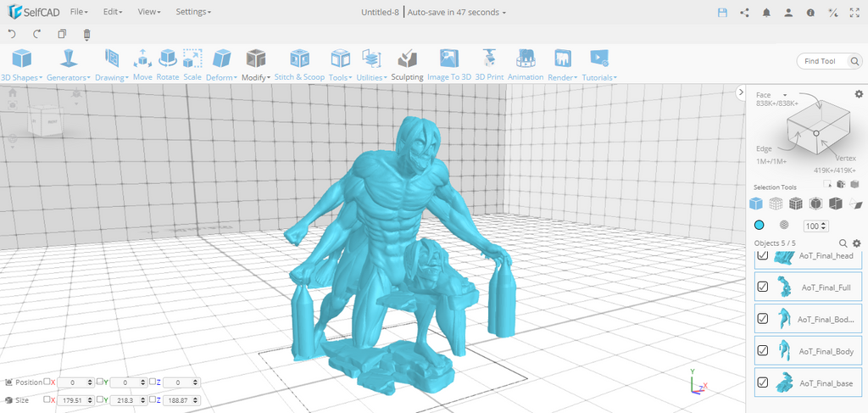Open the Modify tool icon
Image resolution: width=868 pixels, height=413 pixels.
[x=256, y=59]
